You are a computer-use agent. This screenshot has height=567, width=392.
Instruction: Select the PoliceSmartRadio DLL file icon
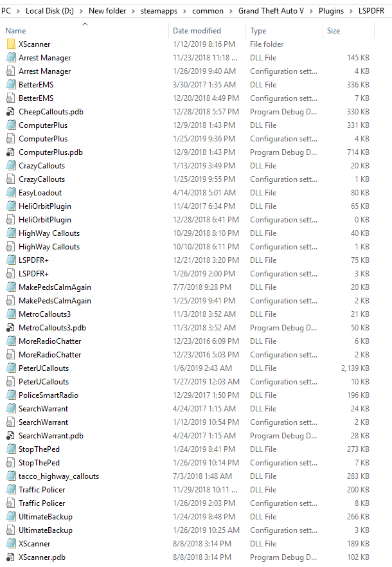coord(11,395)
